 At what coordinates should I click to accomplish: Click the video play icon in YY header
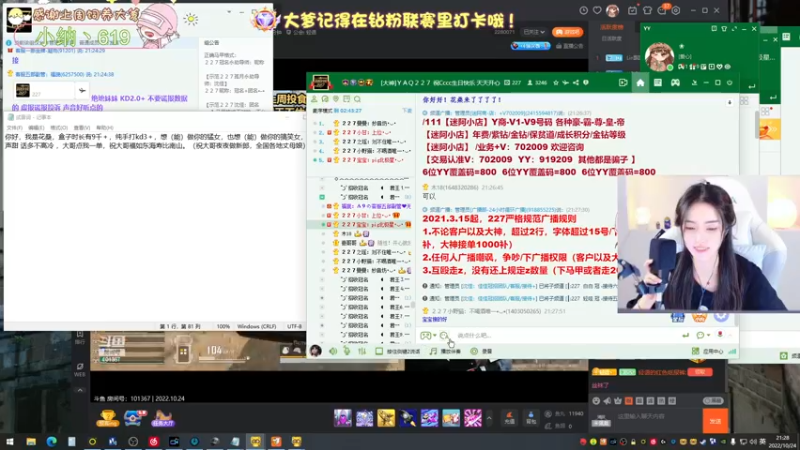(x=623, y=83)
